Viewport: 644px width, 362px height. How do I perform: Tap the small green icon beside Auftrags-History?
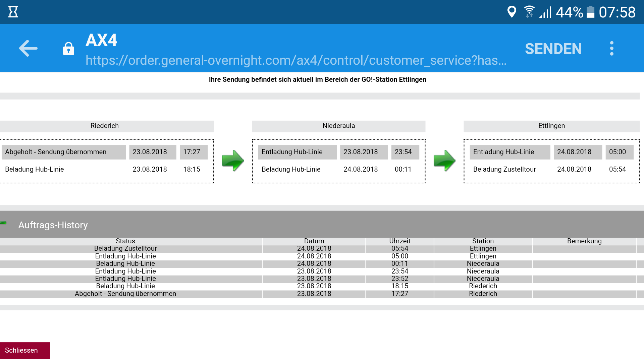tap(3, 223)
